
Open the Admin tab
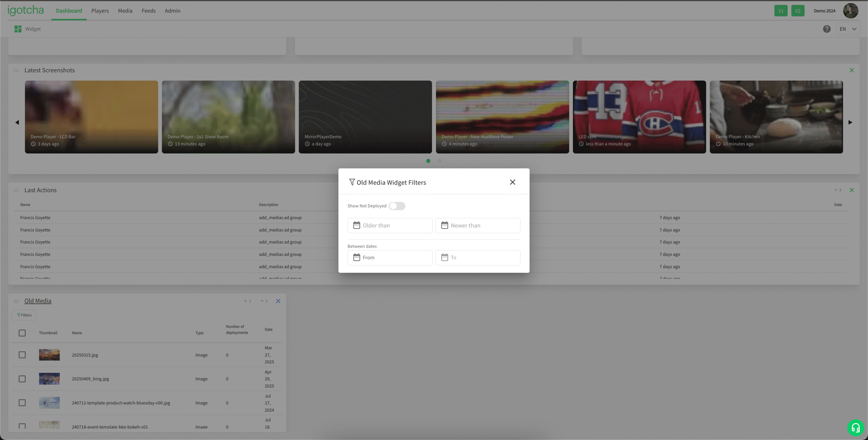173,11
